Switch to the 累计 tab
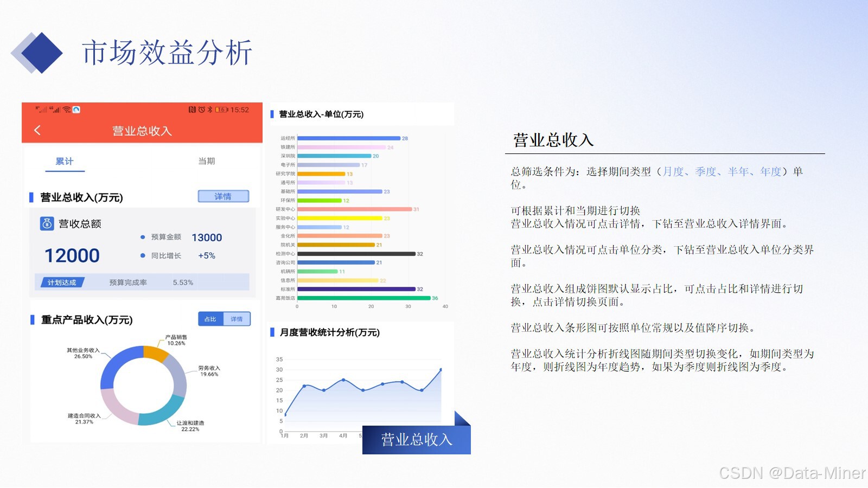Viewport: 868px width, 488px height. pos(65,161)
